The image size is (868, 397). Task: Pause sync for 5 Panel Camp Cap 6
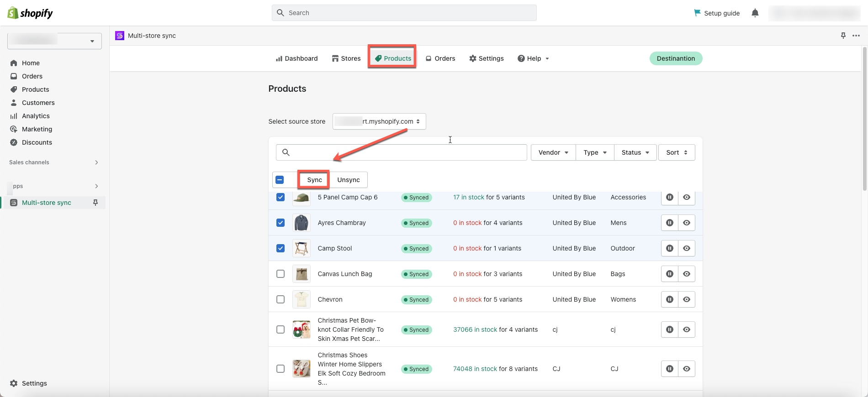click(x=670, y=197)
